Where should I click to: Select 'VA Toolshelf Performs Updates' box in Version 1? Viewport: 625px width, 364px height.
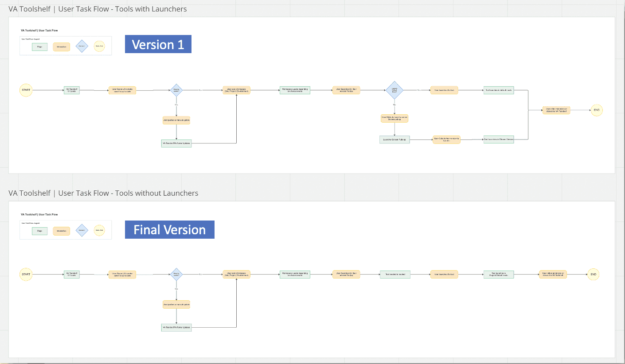pyautogui.click(x=176, y=143)
